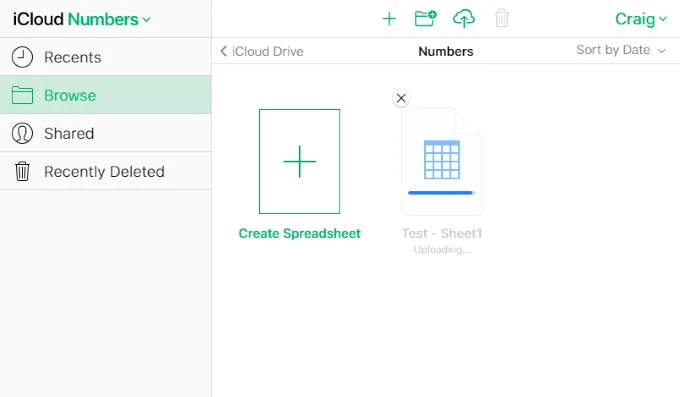Select the Test - Sheet1 file thumbnail
This screenshot has width=680, height=397.
441,161
